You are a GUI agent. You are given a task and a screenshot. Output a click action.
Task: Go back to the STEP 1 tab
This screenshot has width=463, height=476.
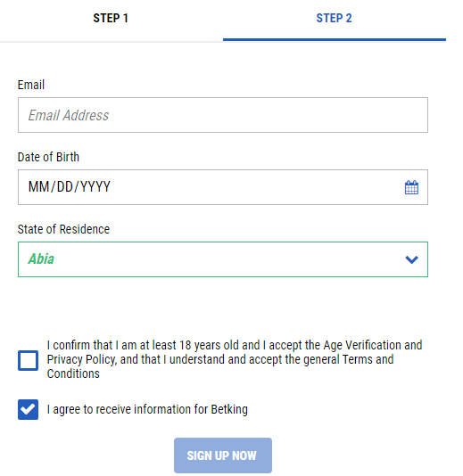pyautogui.click(x=111, y=18)
